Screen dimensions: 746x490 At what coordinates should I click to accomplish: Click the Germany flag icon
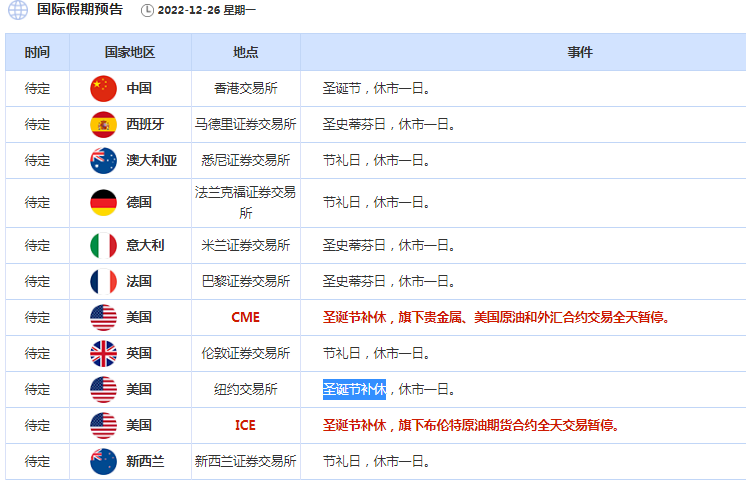(x=104, y=202)
